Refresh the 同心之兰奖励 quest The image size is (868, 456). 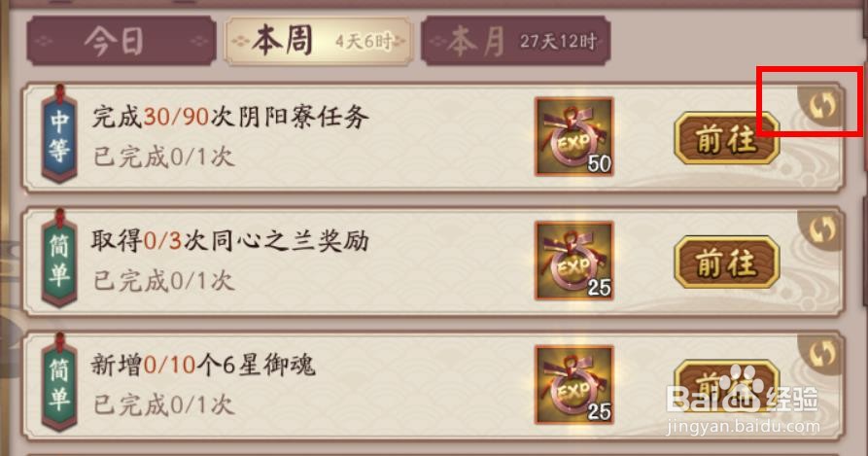pos(821,229)
